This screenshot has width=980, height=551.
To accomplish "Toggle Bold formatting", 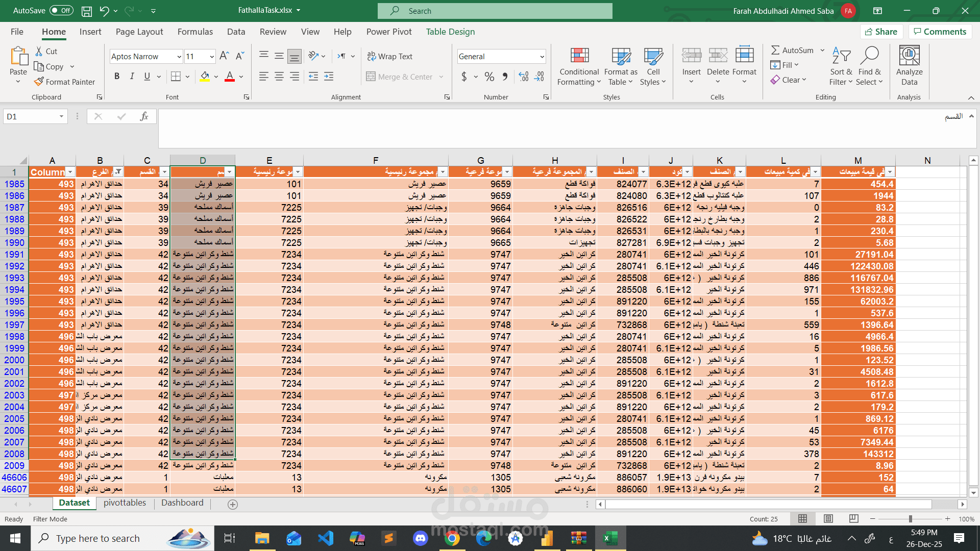I will (x=117, y=77).
